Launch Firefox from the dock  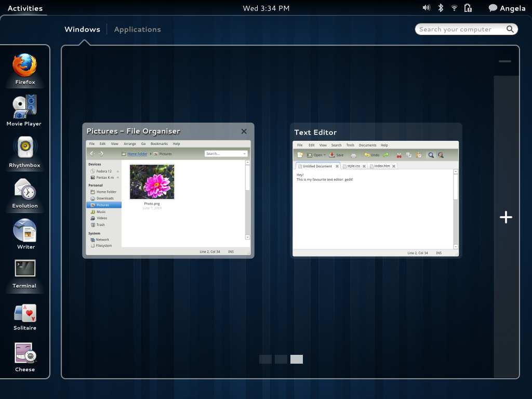pos(25,65)
